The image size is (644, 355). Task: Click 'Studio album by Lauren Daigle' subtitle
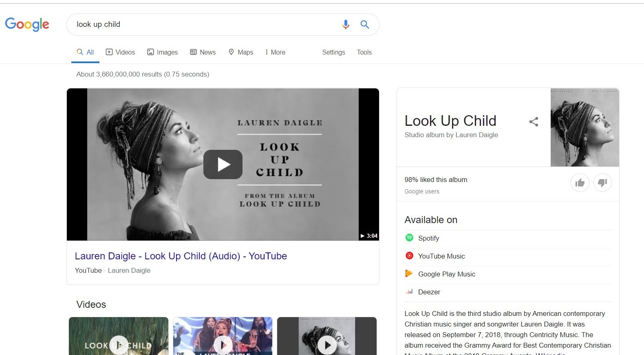click(451, 135)
